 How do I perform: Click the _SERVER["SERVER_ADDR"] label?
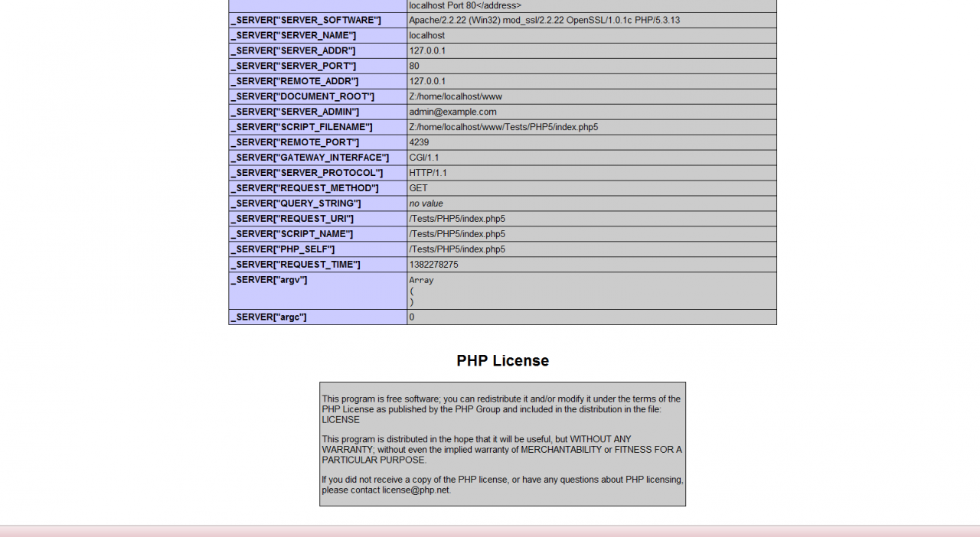click(293, 50)
